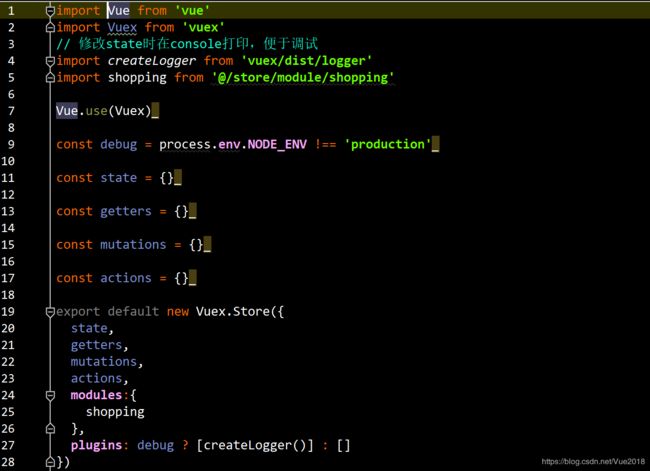
Task: Click 'debug' in plugins ternary line
Action: [155, 445]
